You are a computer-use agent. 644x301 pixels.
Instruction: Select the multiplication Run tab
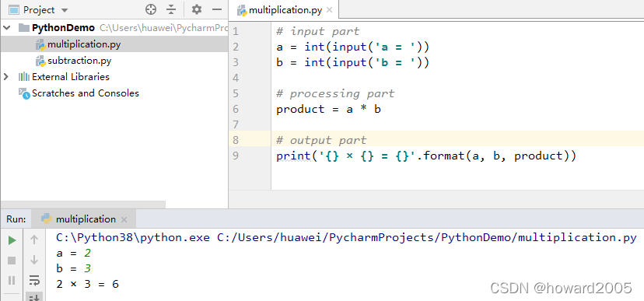(86, 219)
